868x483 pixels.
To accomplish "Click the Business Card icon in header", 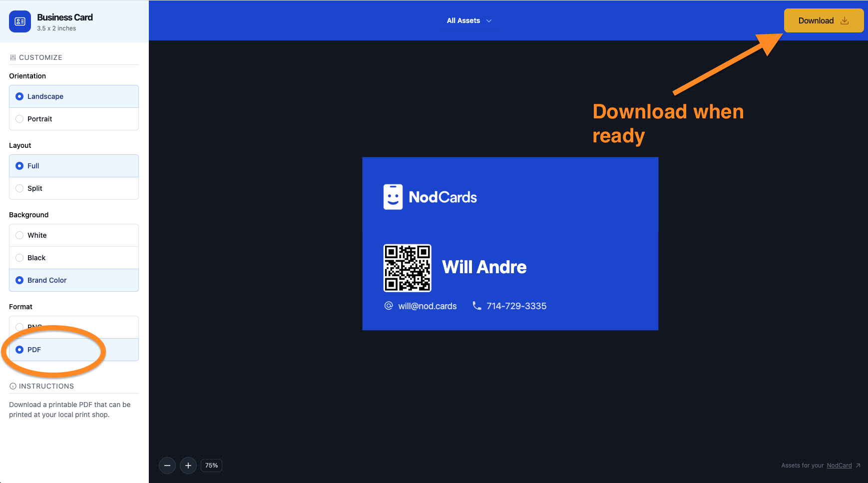I will tap(20, 21).
